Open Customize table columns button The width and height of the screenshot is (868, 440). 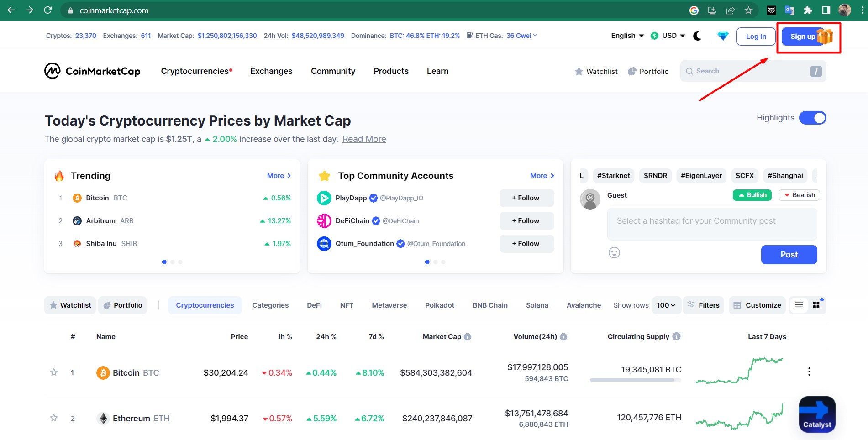[x=757, y=305]
